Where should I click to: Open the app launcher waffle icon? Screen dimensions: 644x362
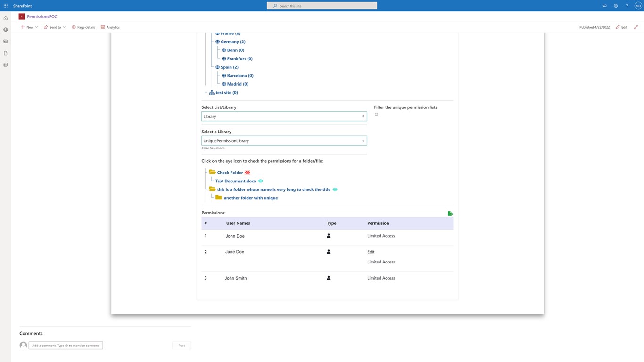click(6, 6)
